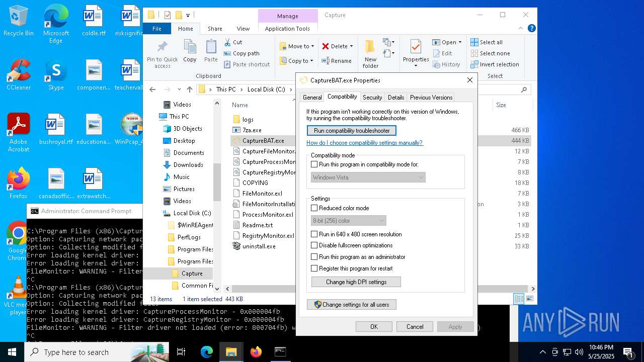
Task: Switch to General tab in Properties
Action: click(312, 98)
